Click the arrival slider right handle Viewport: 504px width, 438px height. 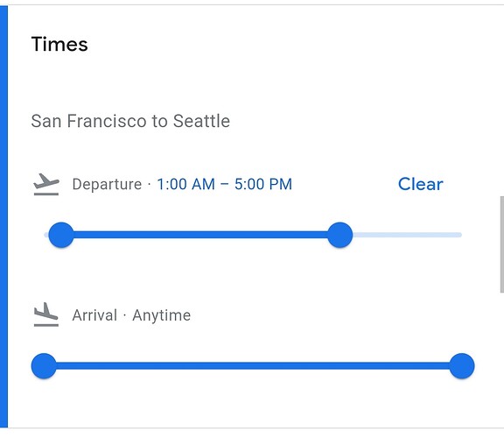click(x=462, y=366)
